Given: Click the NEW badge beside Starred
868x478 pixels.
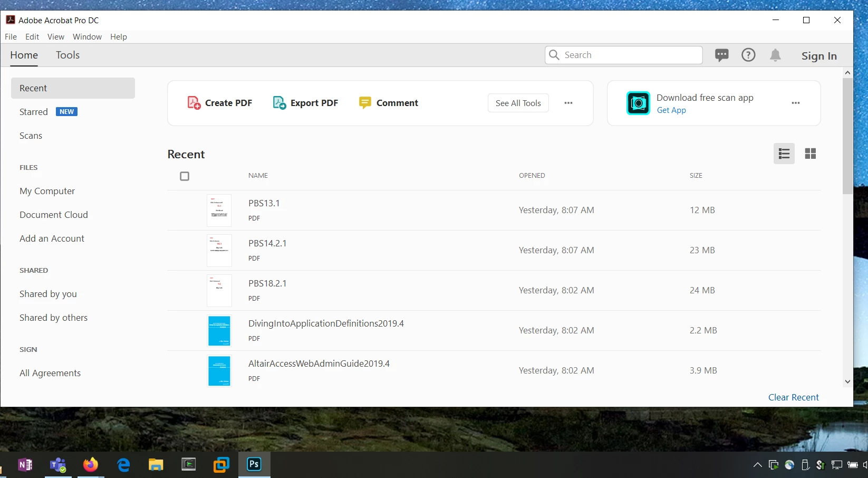Looking at the screenshot, I should pyautogui.click(x=67, y=112).
